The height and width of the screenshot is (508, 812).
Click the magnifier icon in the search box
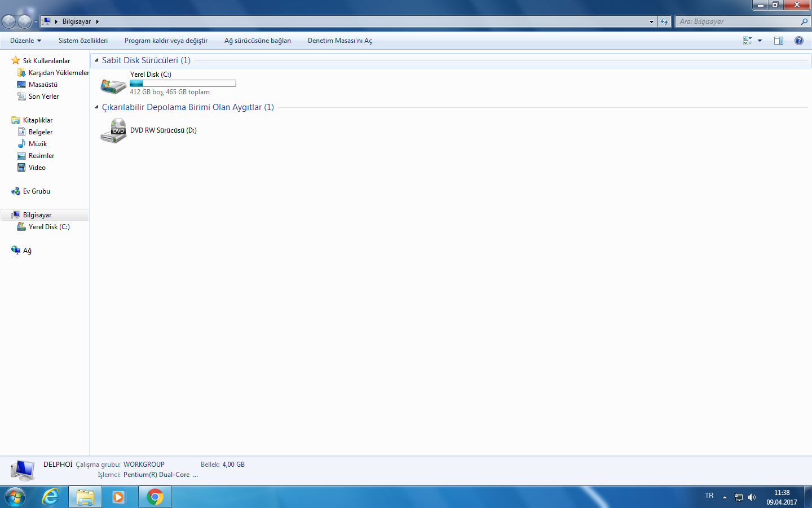pos(804,21)
